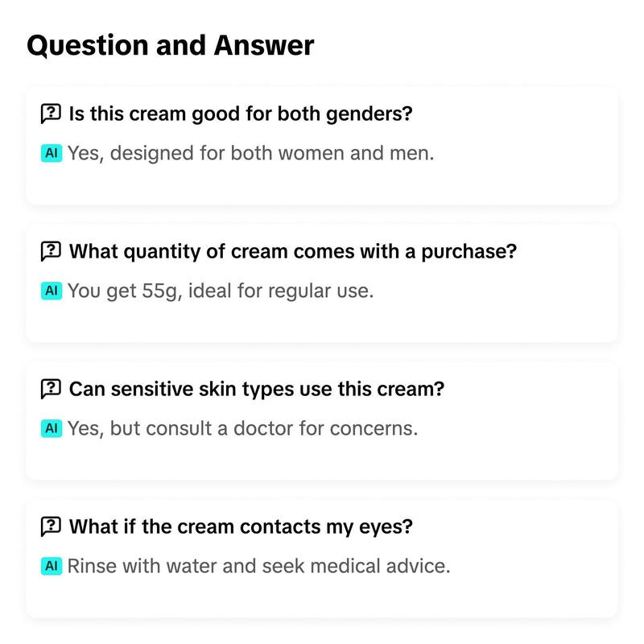Click question icon beside eye contact question
Viewport: 644px width, 644px height.
pos(51,526)
